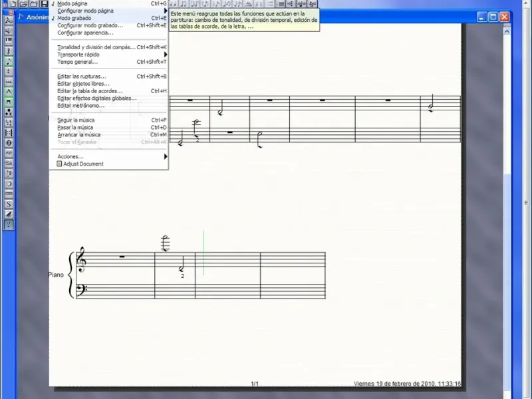Open the piano keyboard palette tool
532x399 pixels.
(x=9, y=41)
